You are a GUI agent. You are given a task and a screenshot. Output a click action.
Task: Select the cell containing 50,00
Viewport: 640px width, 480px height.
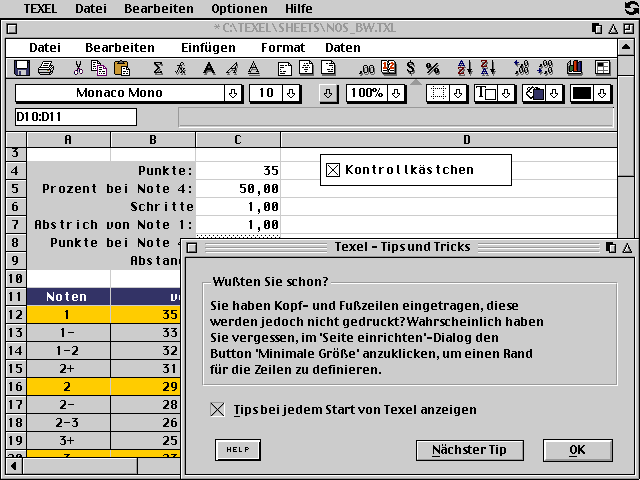click(238, 189)
